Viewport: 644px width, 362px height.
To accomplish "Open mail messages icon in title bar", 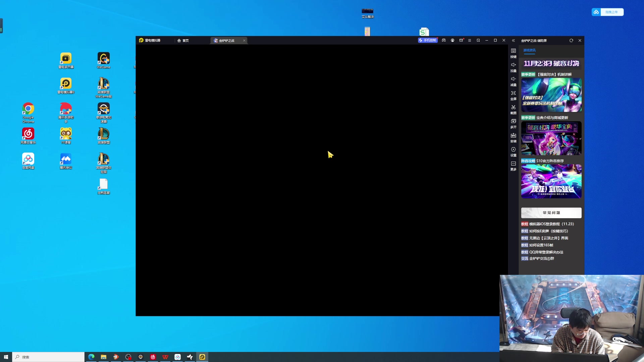I will [461, 40].
